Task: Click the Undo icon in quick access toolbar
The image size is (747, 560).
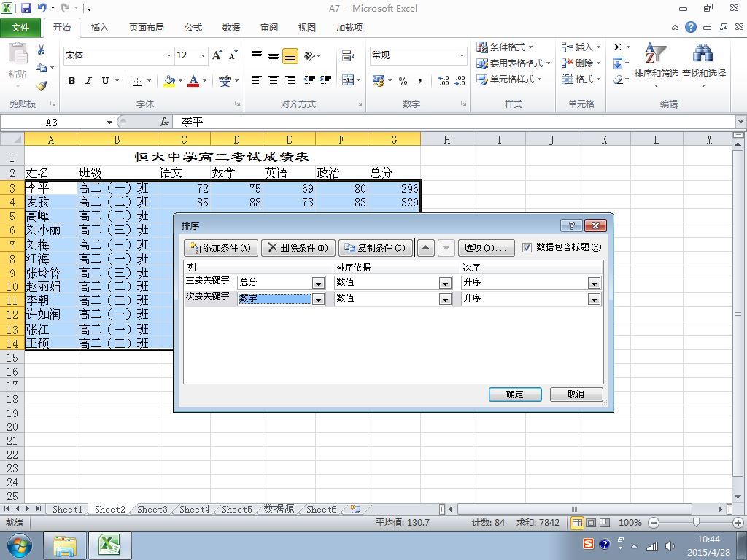Action: tap(42, 8)
